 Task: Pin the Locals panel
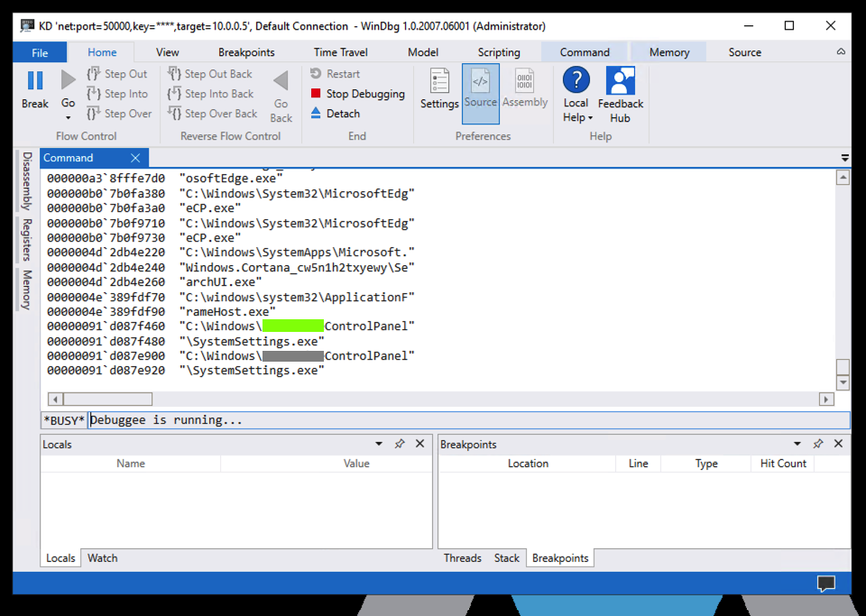[x=400, y=444]
